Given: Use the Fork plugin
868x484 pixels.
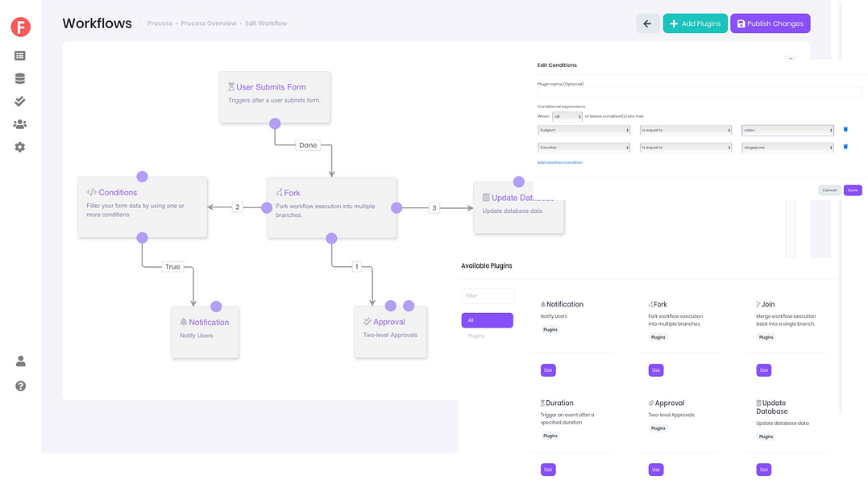Looking at the screenshot, I should tap(656, 370).
